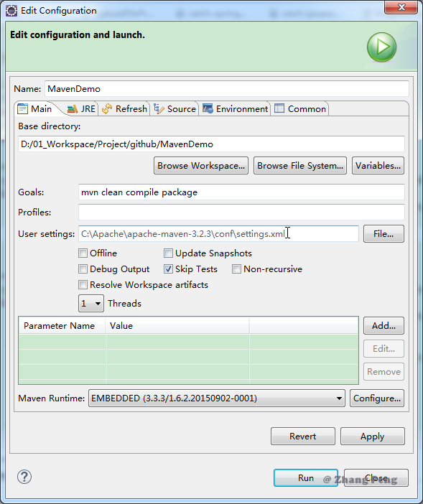423x504 pixels.
Task: Click the Apply button
Action: pos(373,437)
